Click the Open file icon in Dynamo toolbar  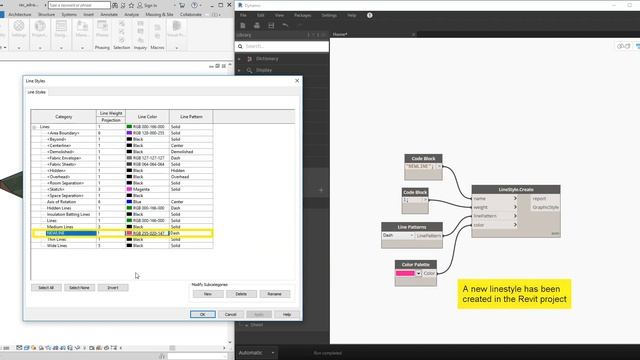click(257, 25)
